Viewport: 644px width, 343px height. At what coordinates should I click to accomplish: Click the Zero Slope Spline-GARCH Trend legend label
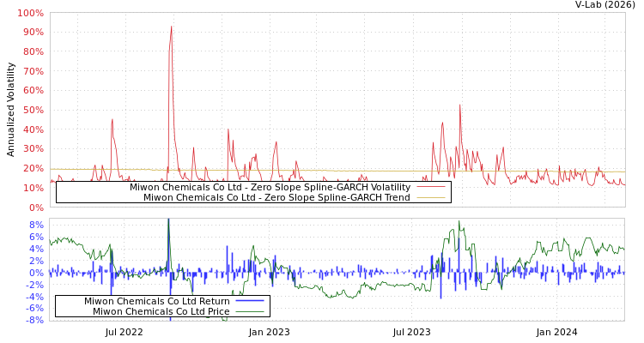tap(276, 197)
